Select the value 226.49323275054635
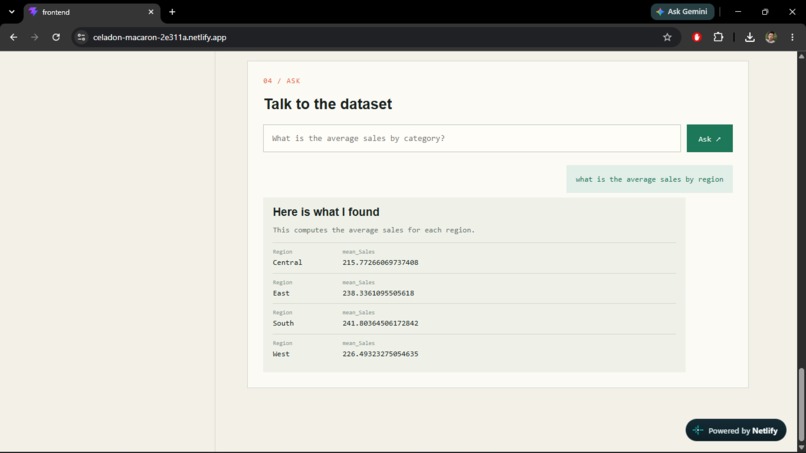 coord(380,354)
